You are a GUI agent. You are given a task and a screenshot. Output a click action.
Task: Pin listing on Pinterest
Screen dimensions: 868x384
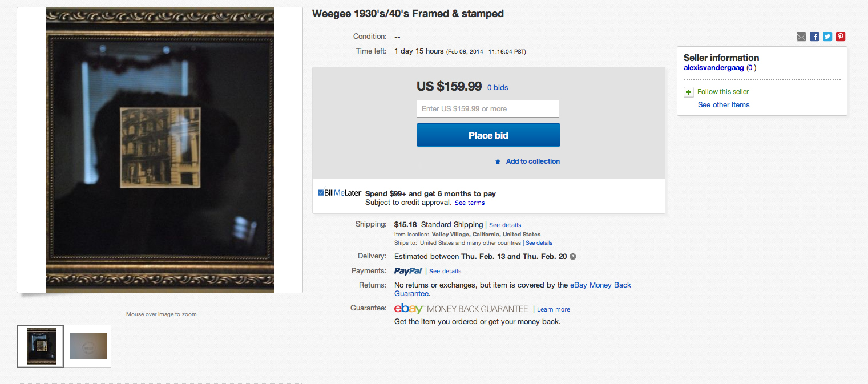click(x=841, y=37)
